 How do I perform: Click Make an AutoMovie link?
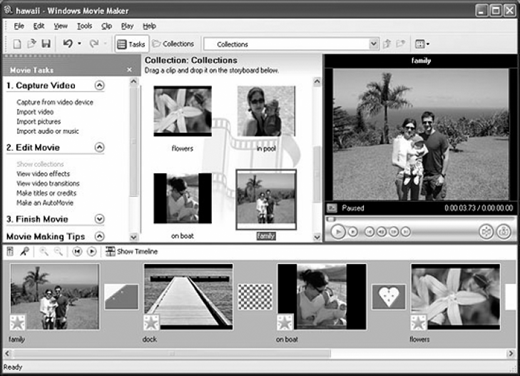click(x=45, y=203)
